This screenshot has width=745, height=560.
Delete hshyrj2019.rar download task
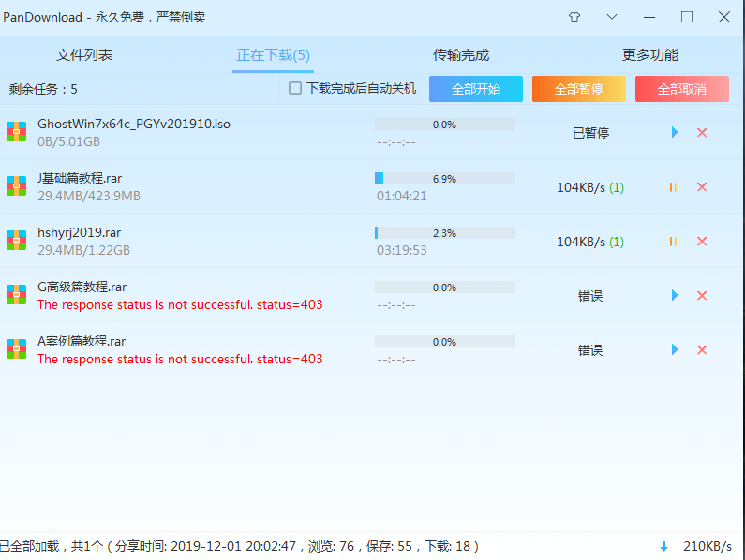[702, 242]
